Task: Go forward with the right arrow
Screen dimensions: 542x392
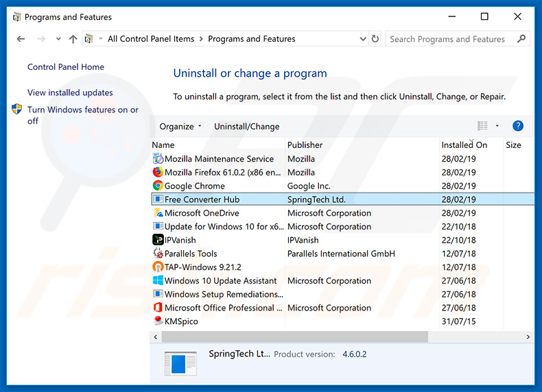Action: [41, 38]
